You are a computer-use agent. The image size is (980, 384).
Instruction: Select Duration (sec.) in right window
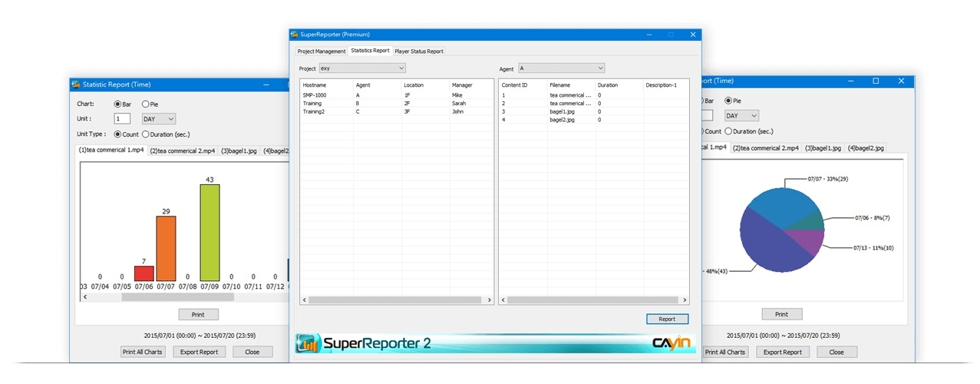tap(728, 131)
